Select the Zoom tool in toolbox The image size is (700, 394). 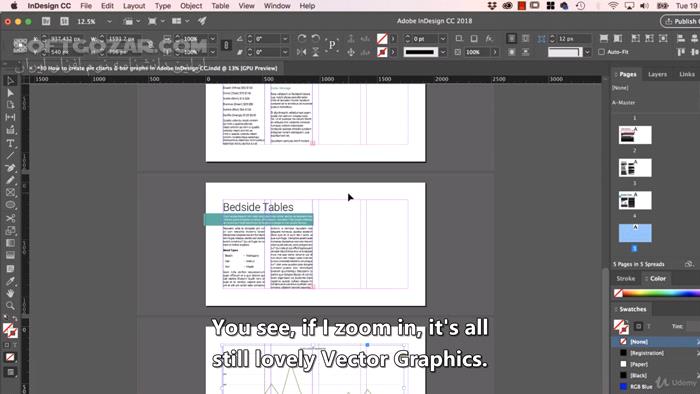coord(10,306)
